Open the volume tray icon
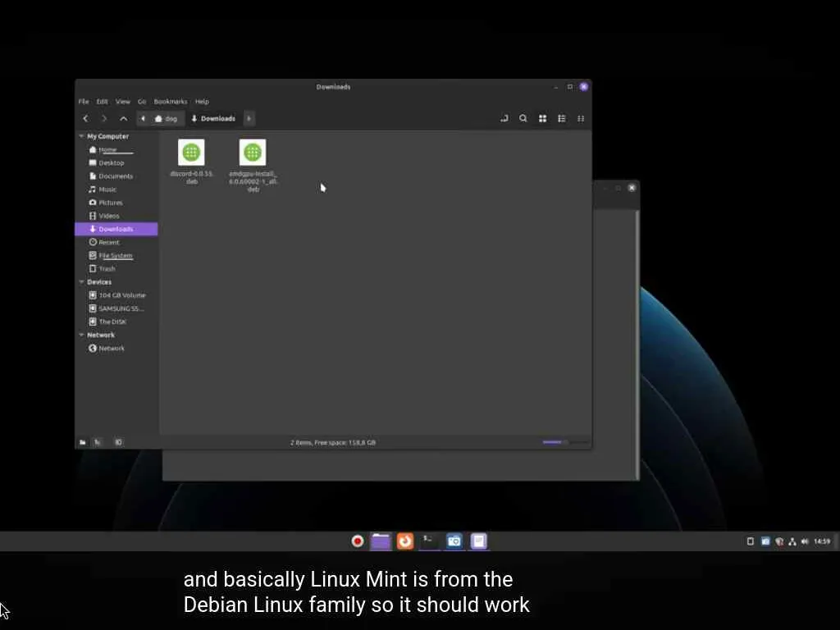Screen dimensions: 840x630 coord(805,541)
